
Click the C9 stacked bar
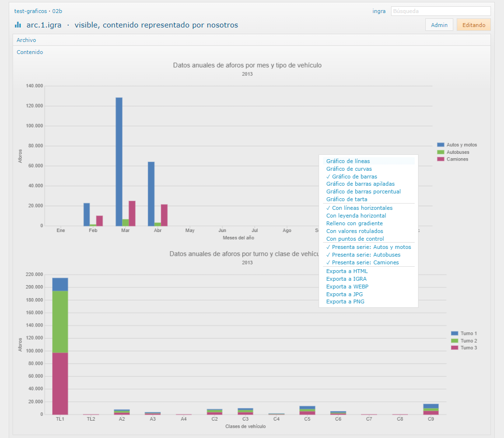(431, 410)
